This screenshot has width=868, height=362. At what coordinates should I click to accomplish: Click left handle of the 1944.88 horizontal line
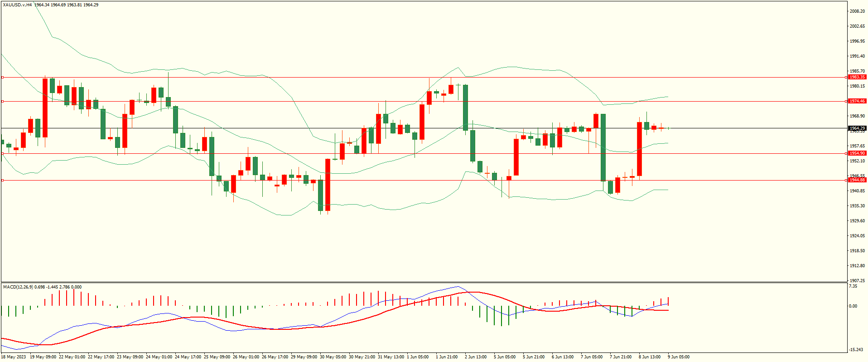pos(2,180)
